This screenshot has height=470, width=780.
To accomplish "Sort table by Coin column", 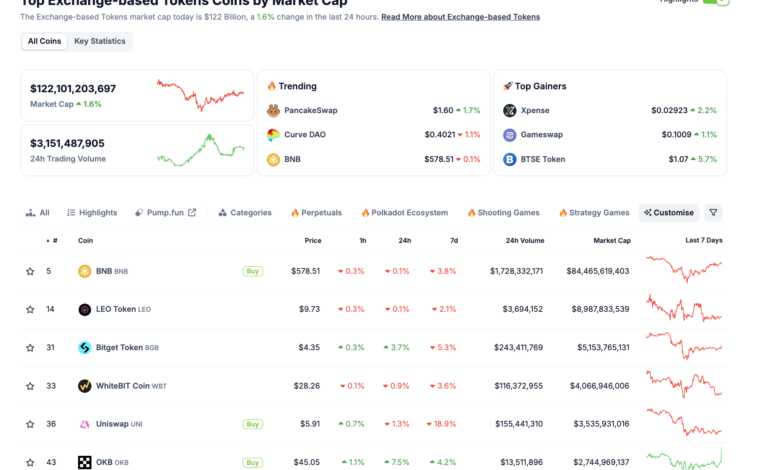I will (86, 241).
